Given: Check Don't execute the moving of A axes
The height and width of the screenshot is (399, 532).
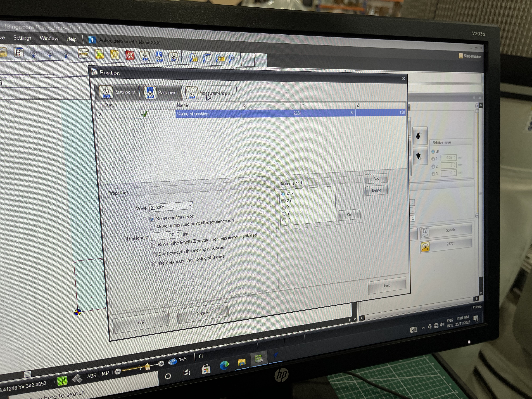Looking at the screenshot, I should (154, 255).
